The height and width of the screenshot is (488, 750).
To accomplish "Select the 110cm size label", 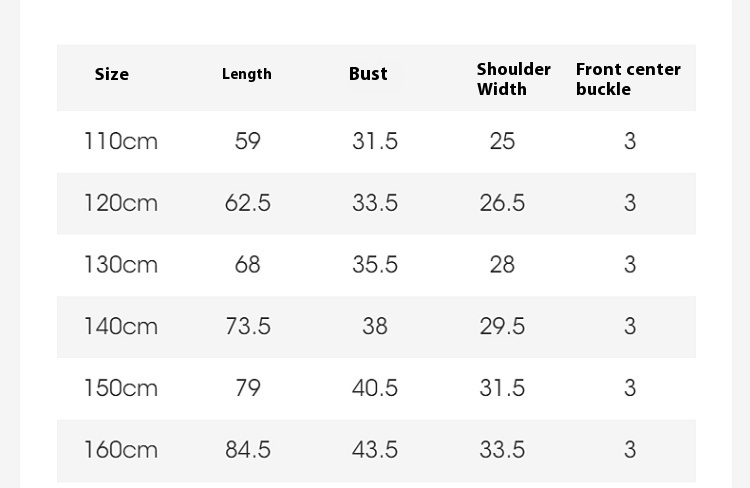I will coord(121,141).
